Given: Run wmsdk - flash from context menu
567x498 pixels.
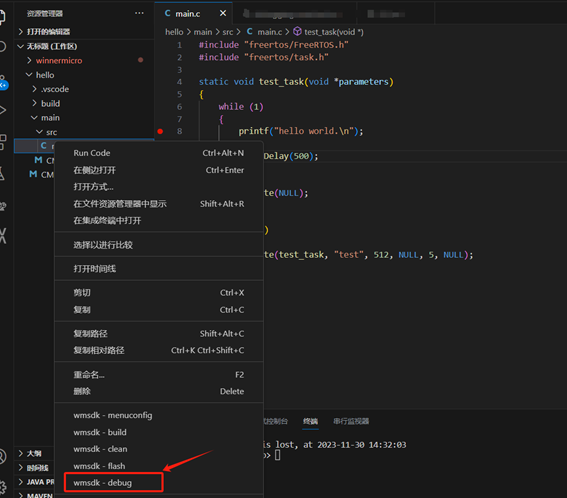Looking at the screenshot, I should [158, 466].
